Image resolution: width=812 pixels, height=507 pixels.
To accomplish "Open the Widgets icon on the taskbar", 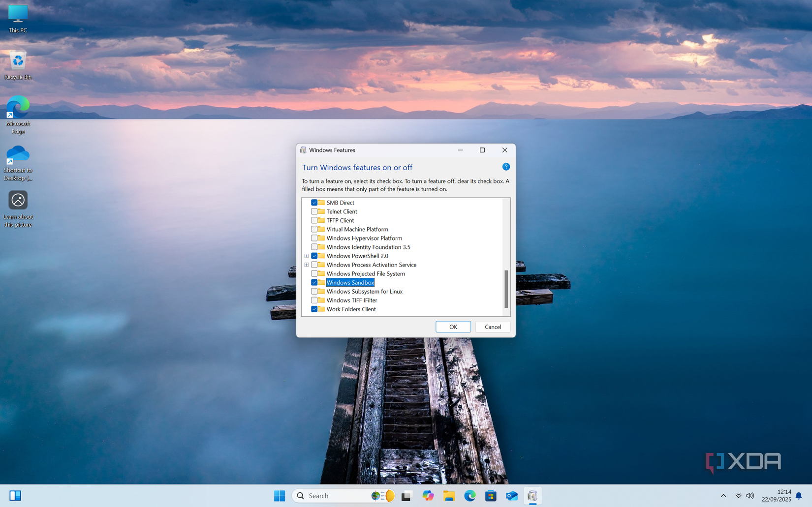I will pyautogui.click(x=15, y=496).
